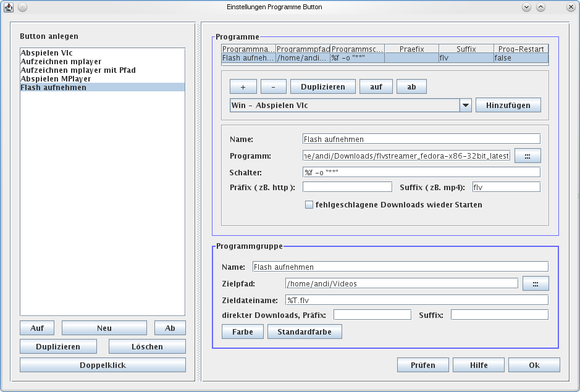The width and height of the screenshot is (580, 392).
Task: Click the plus button to add program
Action: pyautogui.click(x=242, y=86)
